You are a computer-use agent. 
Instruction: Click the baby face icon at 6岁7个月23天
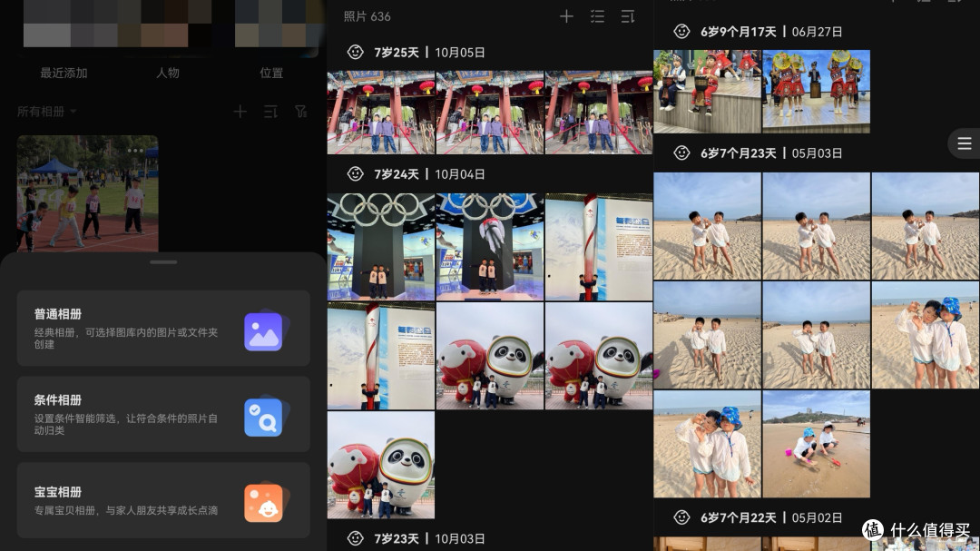pyautogui.click(x=681, y=153)
